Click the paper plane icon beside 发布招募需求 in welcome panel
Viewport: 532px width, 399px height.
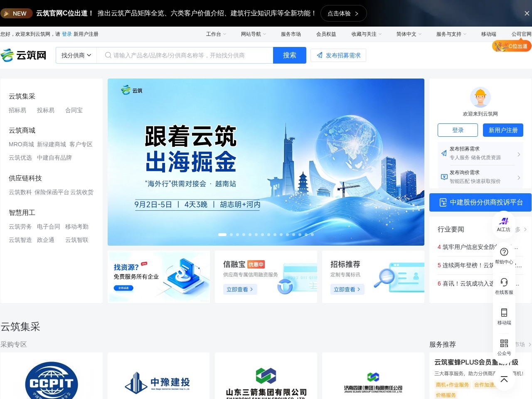pos(444,153)
